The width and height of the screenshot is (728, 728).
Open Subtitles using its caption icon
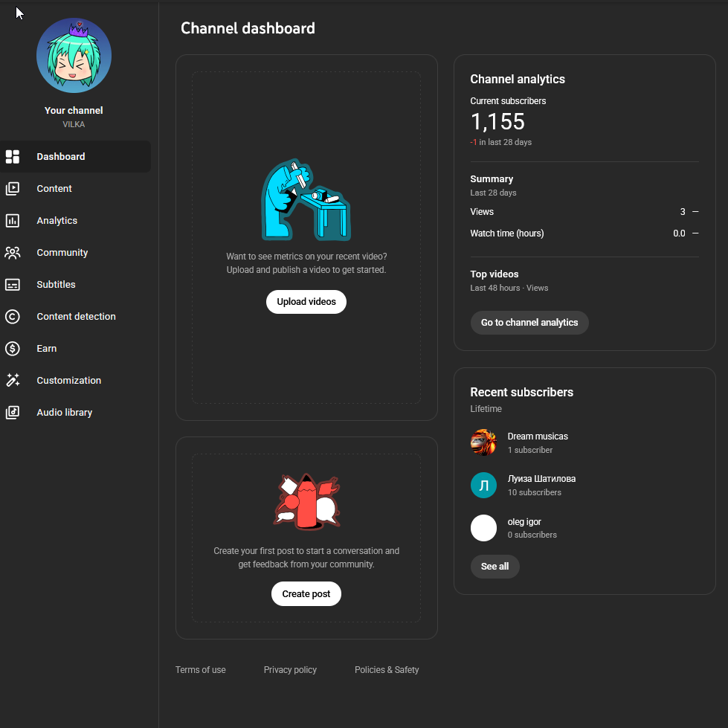tap(13, 285)
